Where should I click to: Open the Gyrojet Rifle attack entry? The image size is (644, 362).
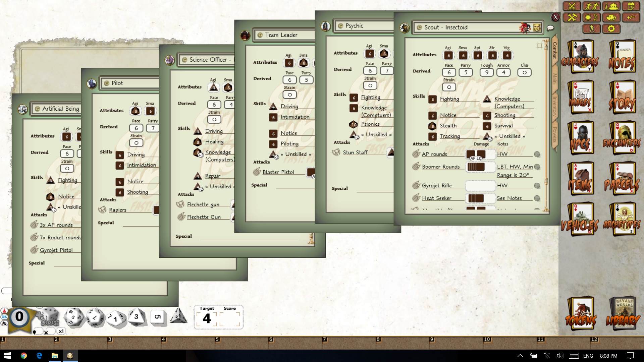pyautogui.click(x=437, y=185)
